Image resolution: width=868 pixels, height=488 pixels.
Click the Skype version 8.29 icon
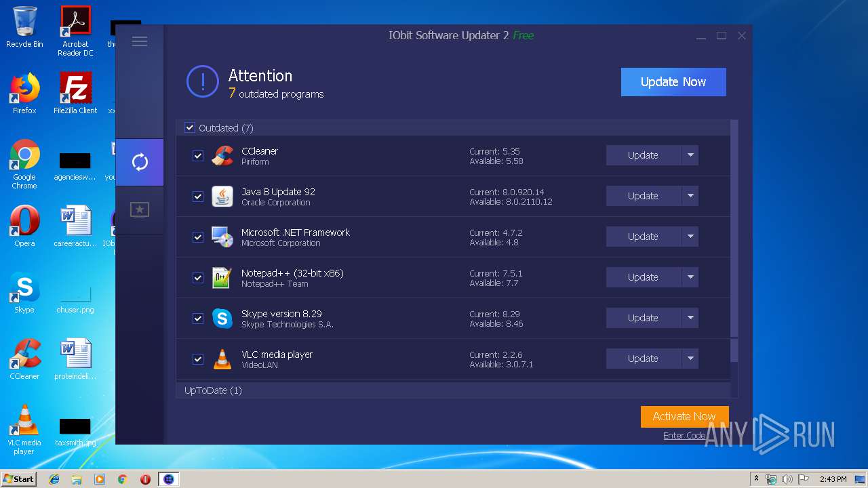(x=222, y=319)
